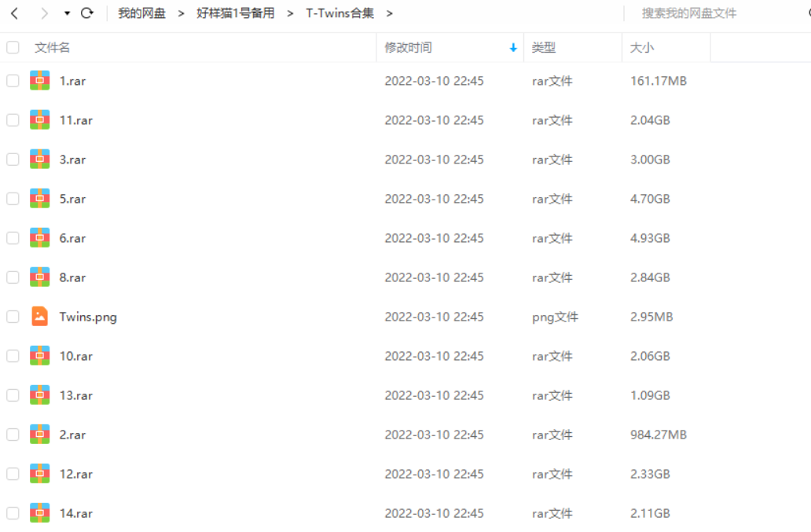This screenshot has width=811, height=532.
Task: Toggle the select-all checkbox in header
Action: pos(13,48)
